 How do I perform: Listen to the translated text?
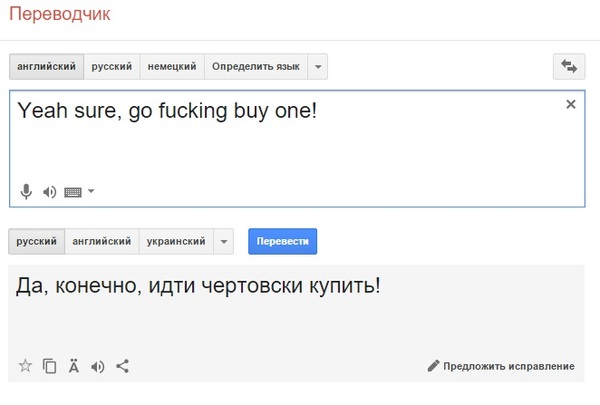pyautogui.click(x=98, y=367)
